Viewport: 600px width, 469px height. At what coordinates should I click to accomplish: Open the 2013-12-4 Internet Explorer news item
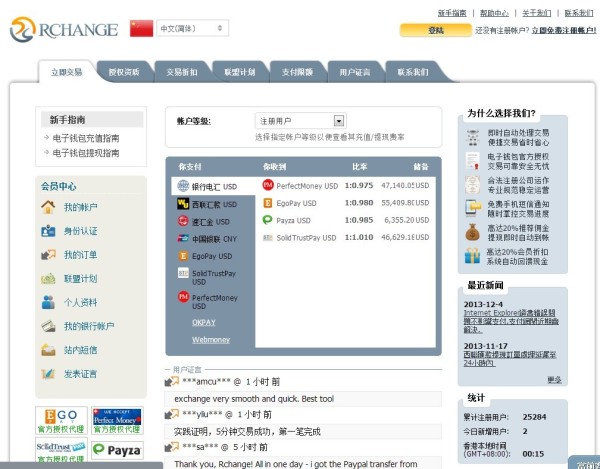[x=511, y=321]
